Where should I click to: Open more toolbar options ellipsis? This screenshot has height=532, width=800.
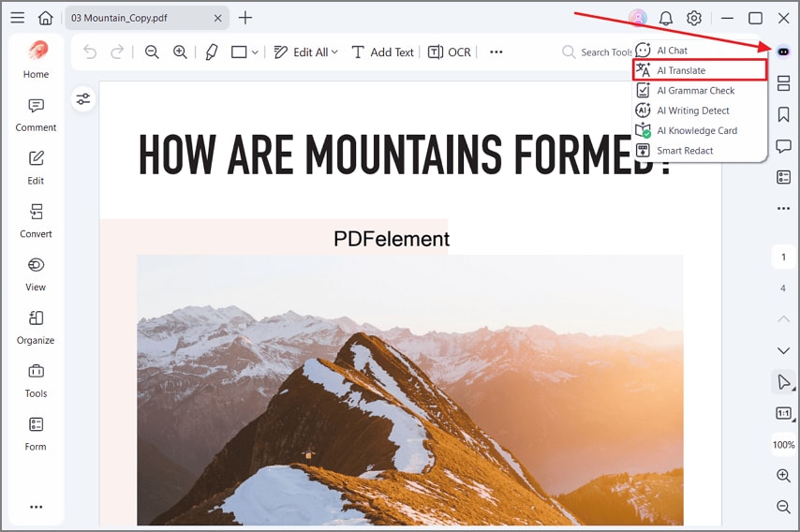pyautogui.click(x=496, y=52)
